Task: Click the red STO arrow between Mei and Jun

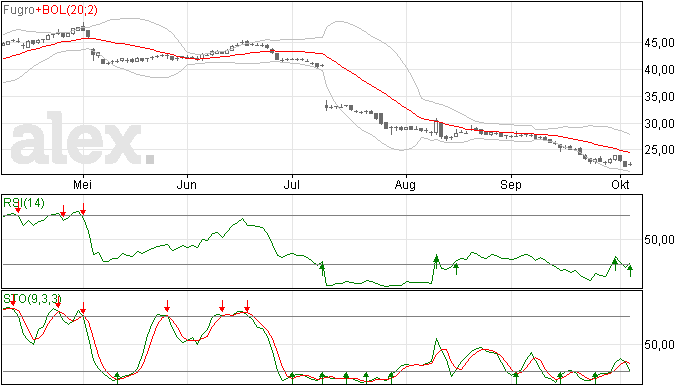Action: (167, 306)
